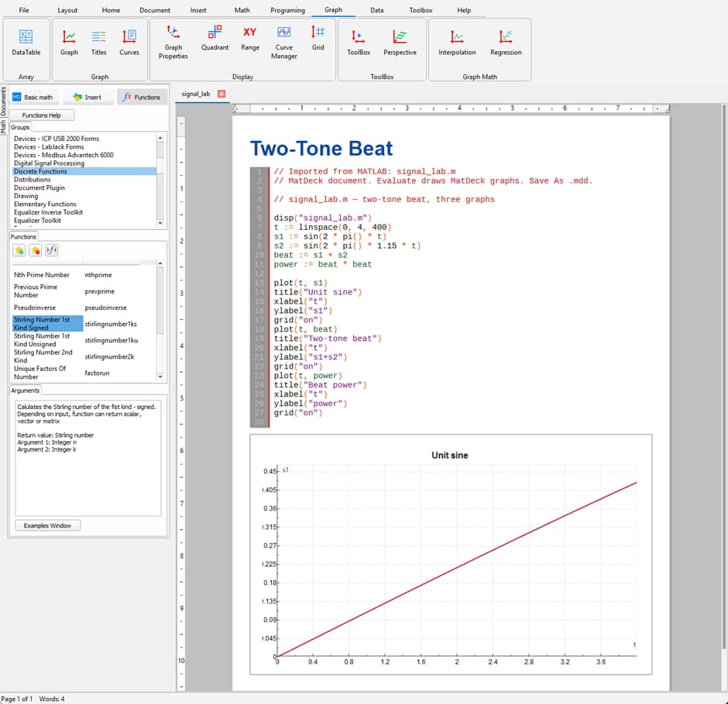Open the Titles tool

[98, 43]
